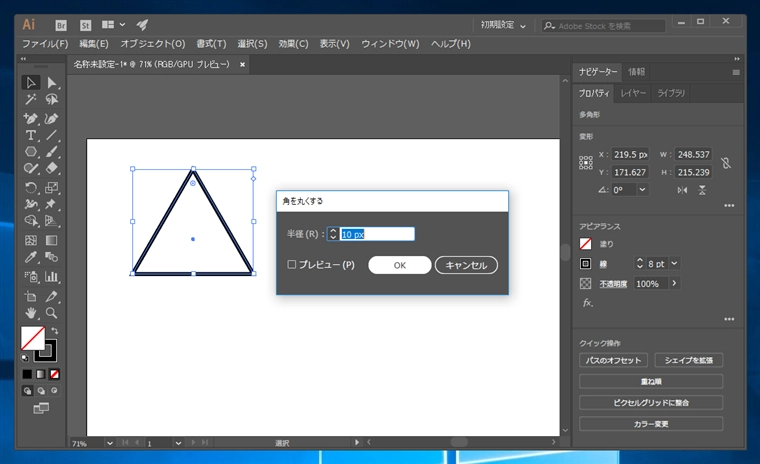Open Adobe Bridge via Br icon
Viewport: 760px width, 464px height.
point(61,25)
